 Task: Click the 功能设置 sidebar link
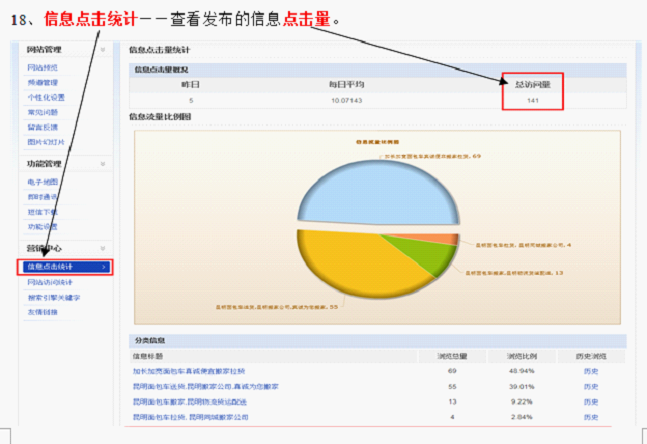point(43,227)
